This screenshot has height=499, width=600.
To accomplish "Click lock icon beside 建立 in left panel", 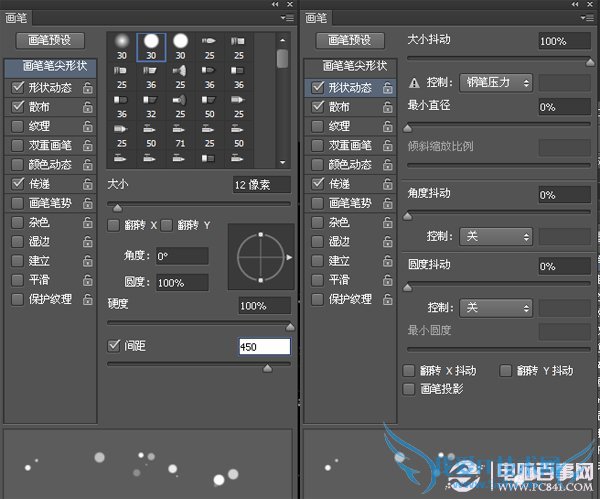I will pyautogui.click(x=88, y=261).
